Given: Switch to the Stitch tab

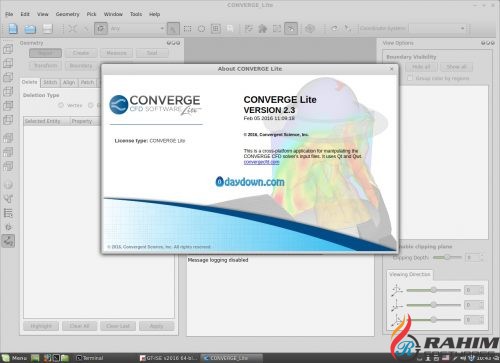Looking at the screenshot, I should click(x=50, y=82).
